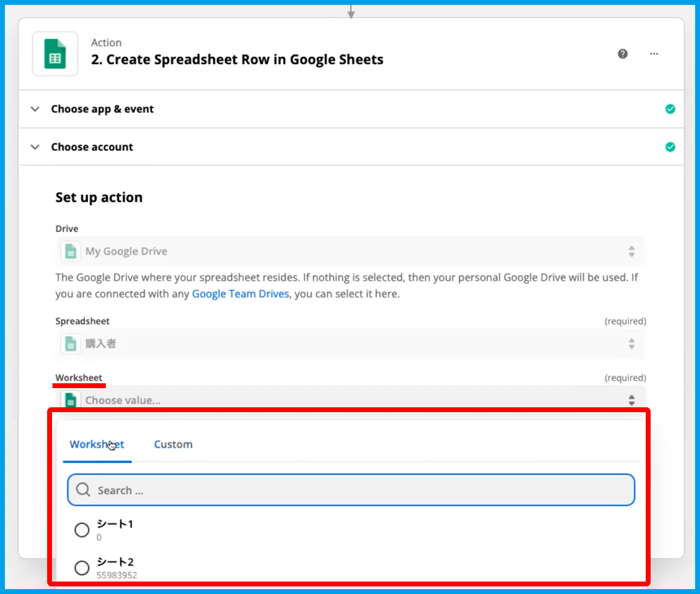The image size is (700, 594).
Task: Open the three-dot more options menu
Action: pyautogui.click(x=654, y=54)
